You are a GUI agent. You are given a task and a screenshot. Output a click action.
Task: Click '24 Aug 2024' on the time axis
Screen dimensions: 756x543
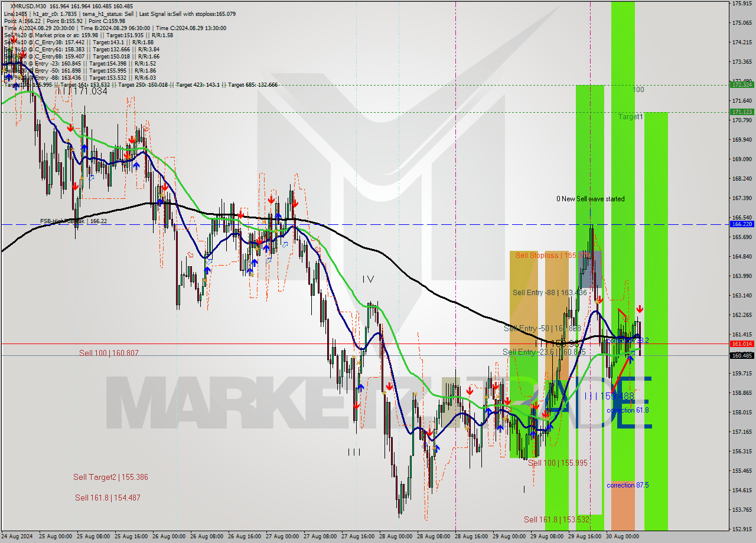(18, 537)
